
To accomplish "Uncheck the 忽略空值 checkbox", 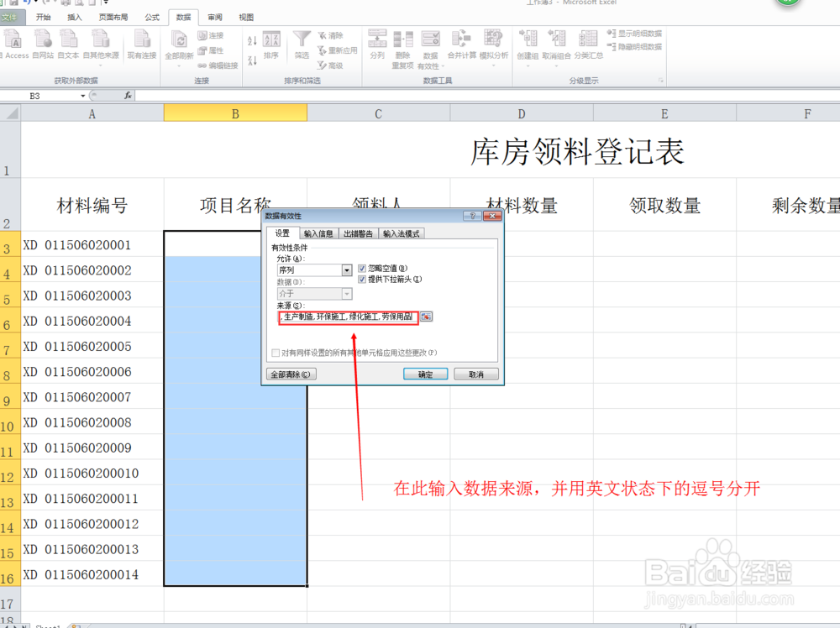I will tap(362, 269).
